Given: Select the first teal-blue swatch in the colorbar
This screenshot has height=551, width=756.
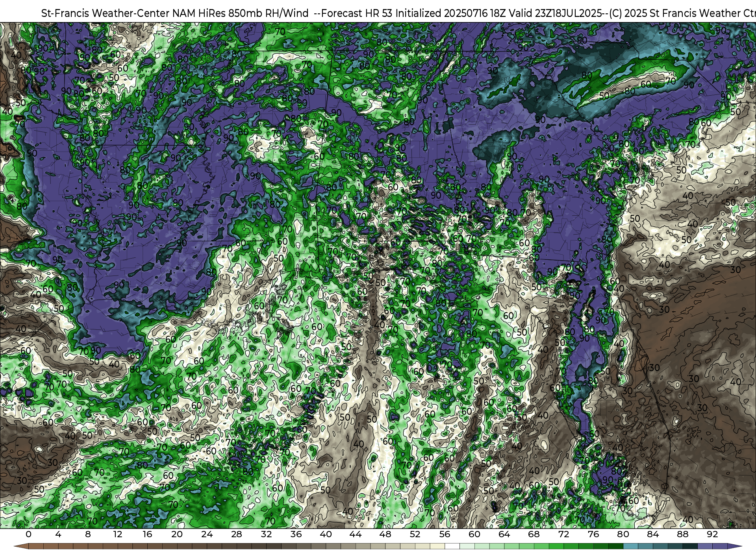Looking at the screenshot, I should pos(630,546).
